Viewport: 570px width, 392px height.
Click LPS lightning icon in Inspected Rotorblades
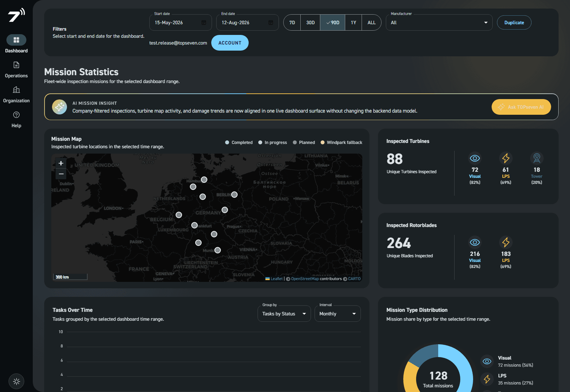click(x=506, y=242)
